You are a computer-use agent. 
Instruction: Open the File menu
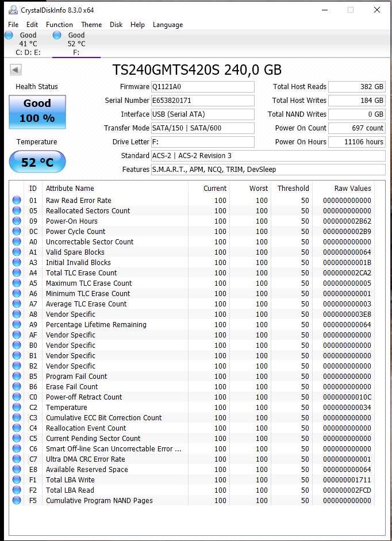(x=13, y=25)
